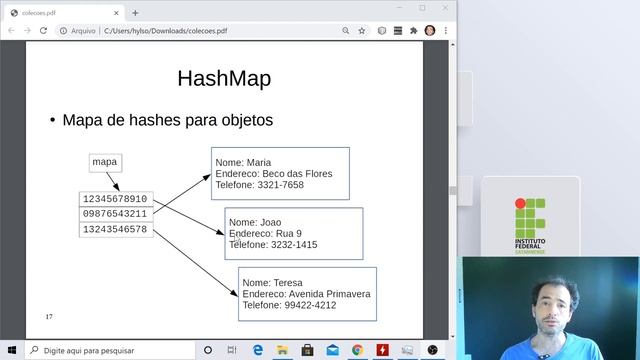Open the OBS Studio taskbar icon
Screen dimensions: 640x360
coord(433,350)
